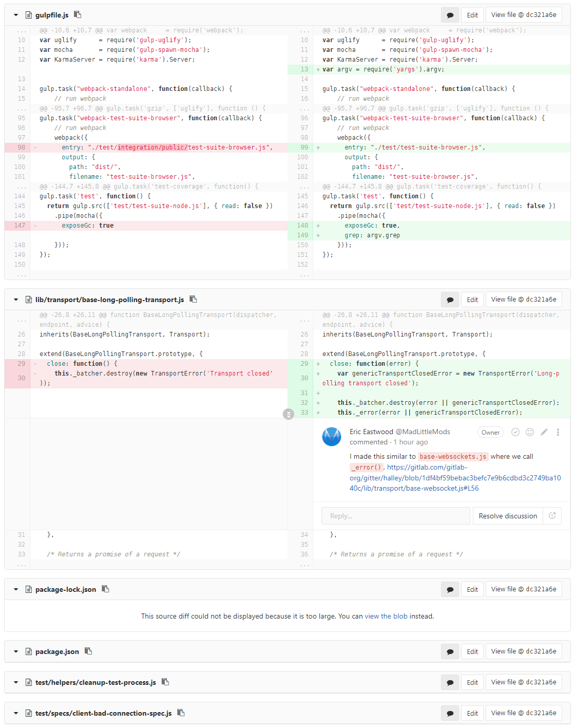Copy path of cleanup-test-process.js file
Image resolution: width=574 pixels, height=728 pixels.
click(x=165, y=682)
